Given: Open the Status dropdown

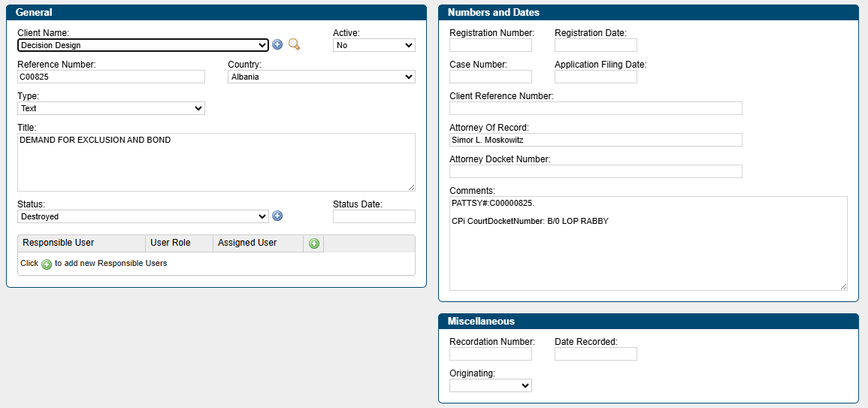Looking at the screenshot, I should tap(144, 216).
